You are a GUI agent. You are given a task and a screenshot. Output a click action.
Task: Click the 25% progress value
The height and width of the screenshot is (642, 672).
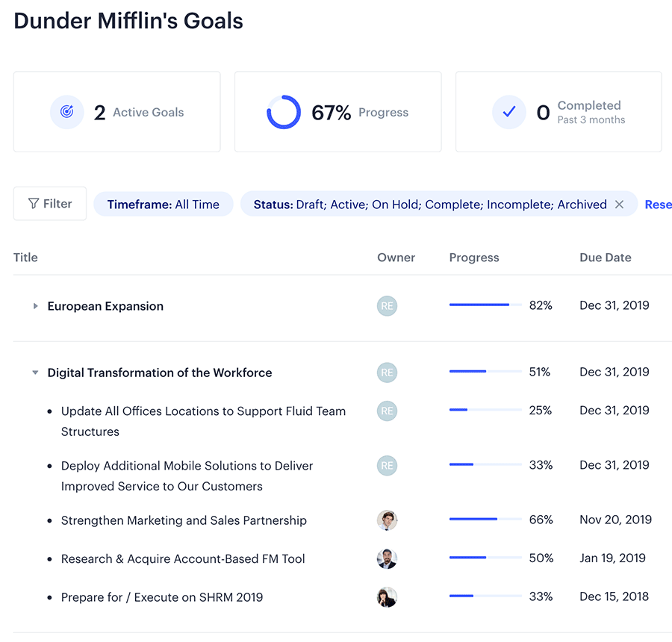click(540, 410)
